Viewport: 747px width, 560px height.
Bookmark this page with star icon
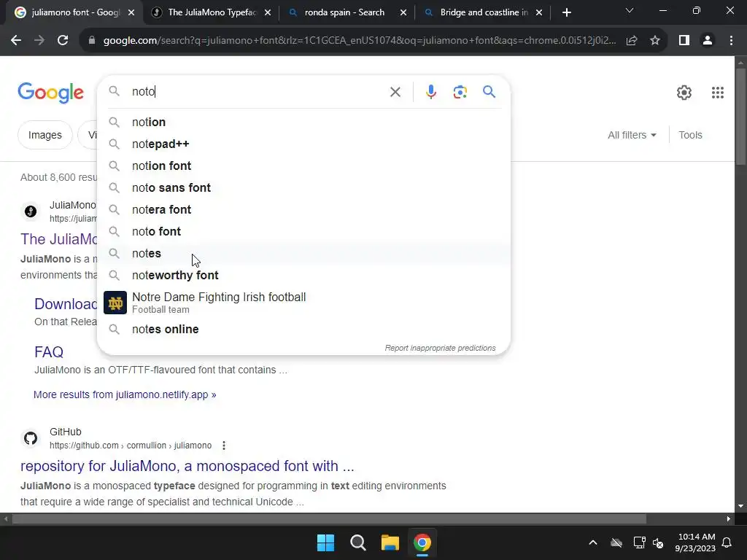pos(655,41)
